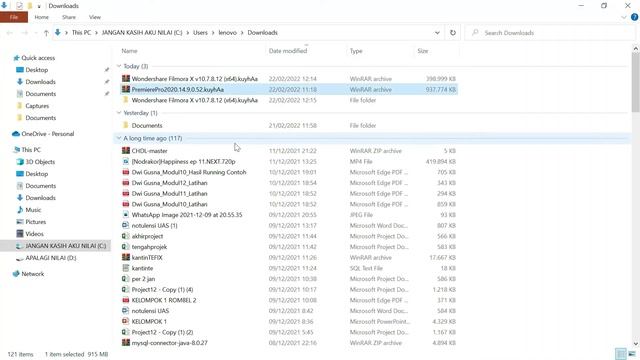The height and width of the screenshot is (360, 640).
Task: Click the Search Downloads field
Action: [549, 33]
